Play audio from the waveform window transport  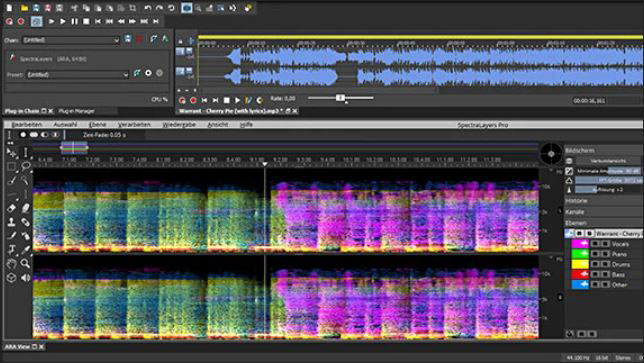tap(237, 100)
